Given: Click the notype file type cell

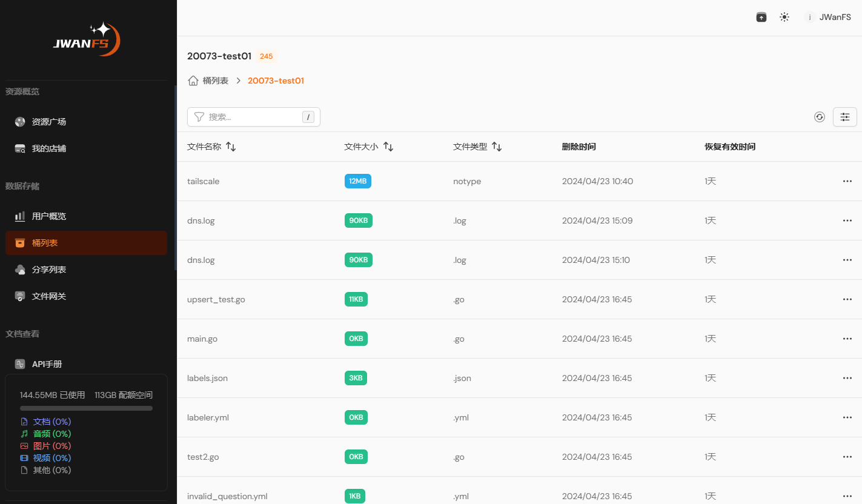Looking at the screenshot, I should (467, 181).
